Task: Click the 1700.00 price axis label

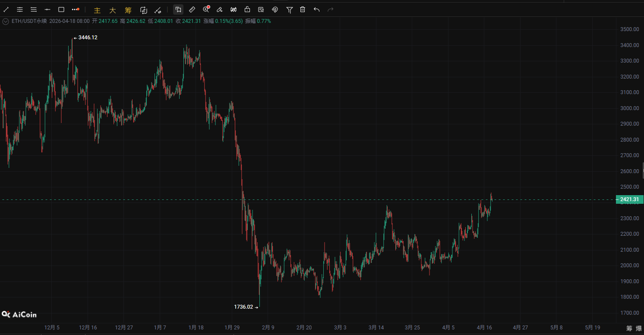Action: coord(629,313)
